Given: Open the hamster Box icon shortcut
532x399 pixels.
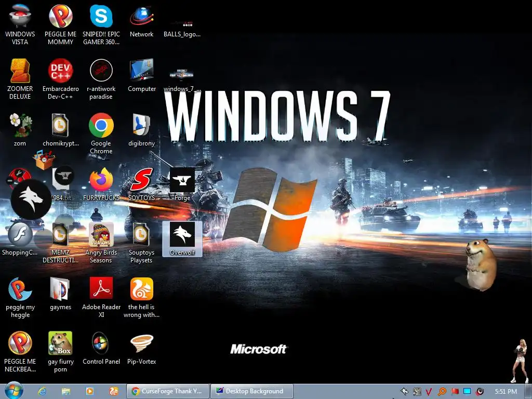Looking at the screenshot, I should 60,352.
